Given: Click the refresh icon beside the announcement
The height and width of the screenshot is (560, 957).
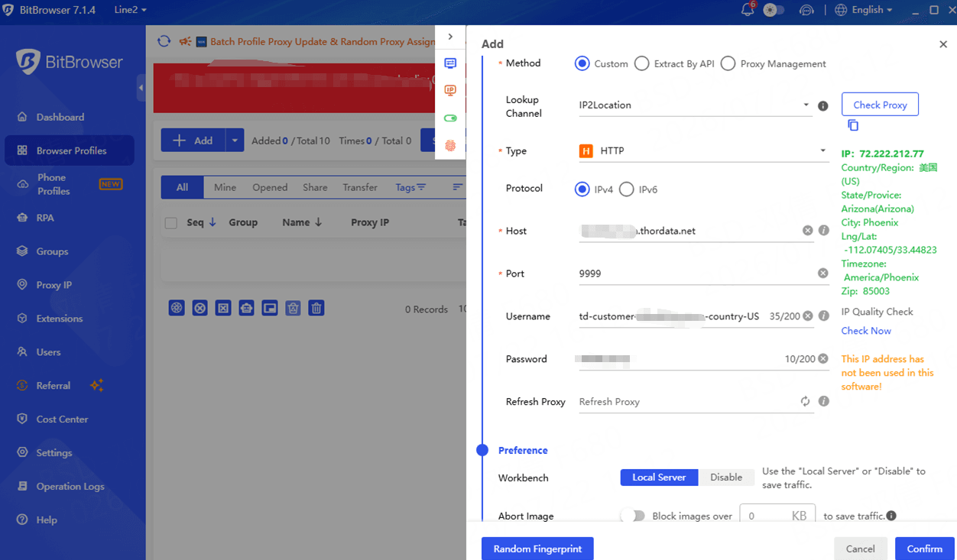Looking at the screenshot, I should [164, 41].
